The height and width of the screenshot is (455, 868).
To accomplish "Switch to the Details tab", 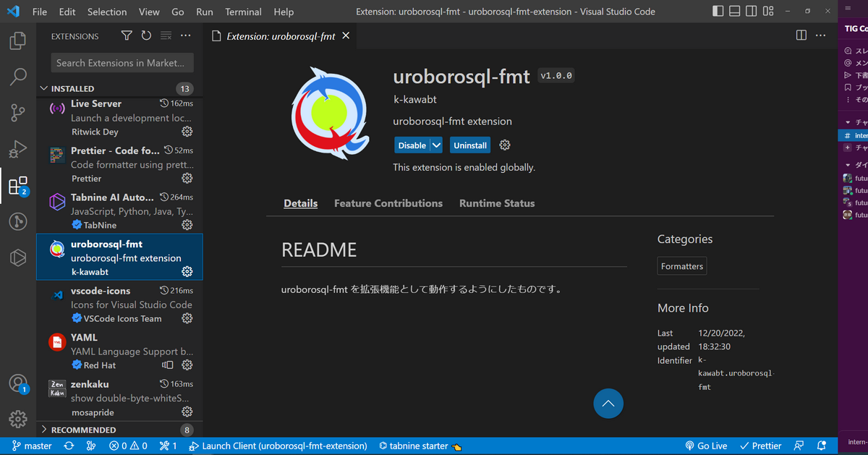I will point(301,203).
